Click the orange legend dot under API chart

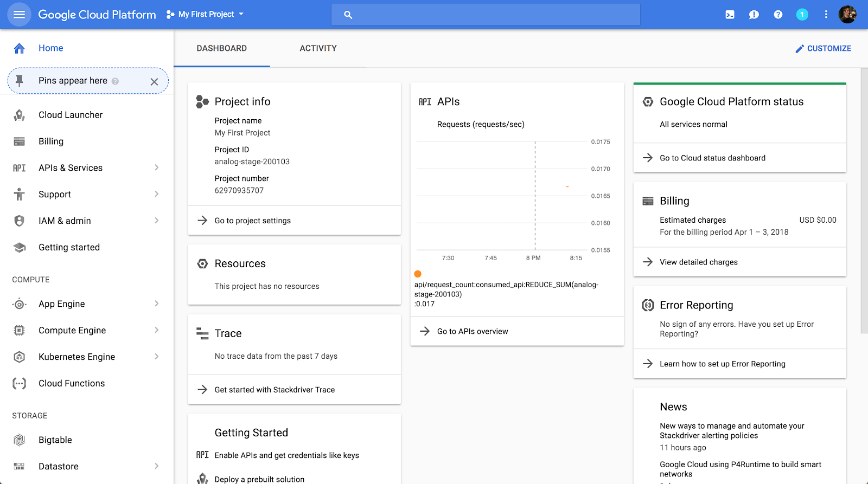click(x=418, y=274)
